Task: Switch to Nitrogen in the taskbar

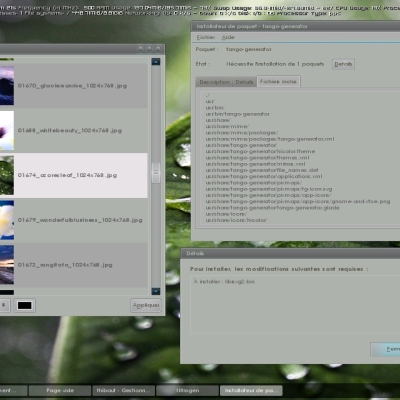Action: 187,390
